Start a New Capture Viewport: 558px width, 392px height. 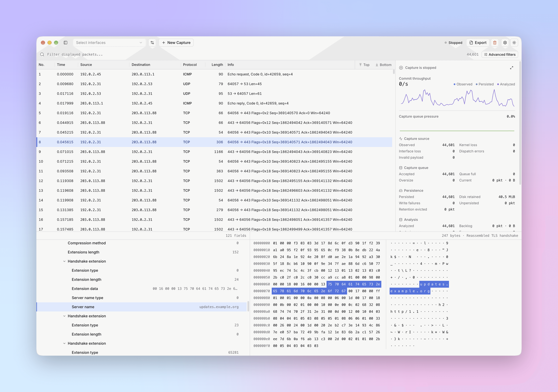click(x=176, y=43)
